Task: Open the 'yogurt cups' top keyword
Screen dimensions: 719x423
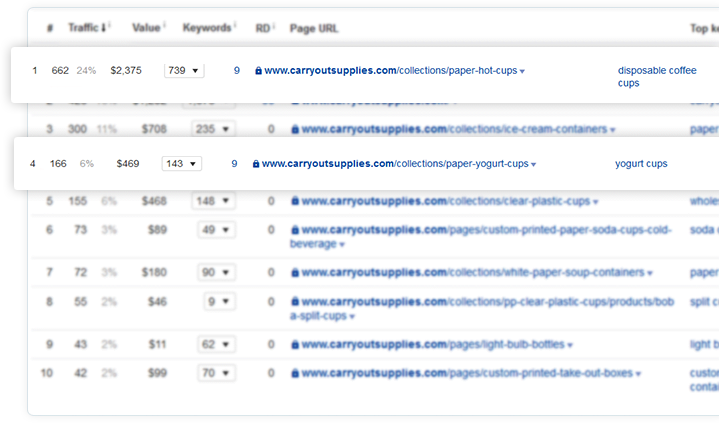Action: click(641, 164)
